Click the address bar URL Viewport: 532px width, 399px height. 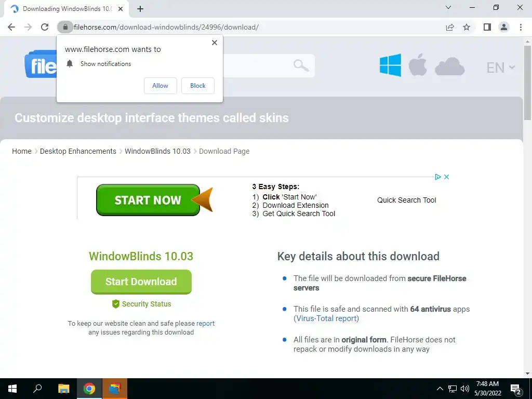pyautogui.click(x=166, y=27)
